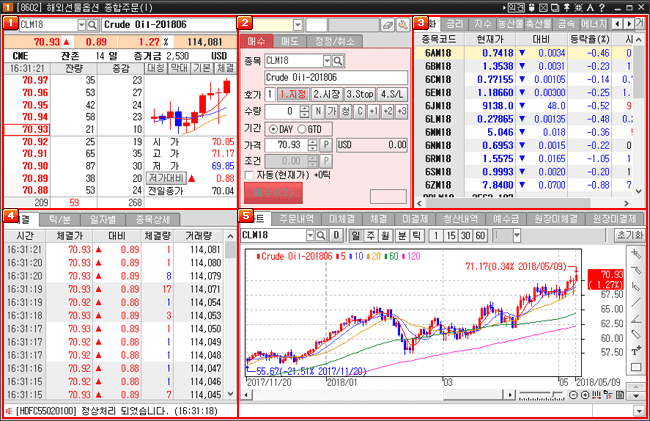Image resolution: width=650 pixels, height=421 pixels.
Task: Open the chart symbol CLM18 dropdown arrow
Action: pyautogui.click(x=308, y=234)
